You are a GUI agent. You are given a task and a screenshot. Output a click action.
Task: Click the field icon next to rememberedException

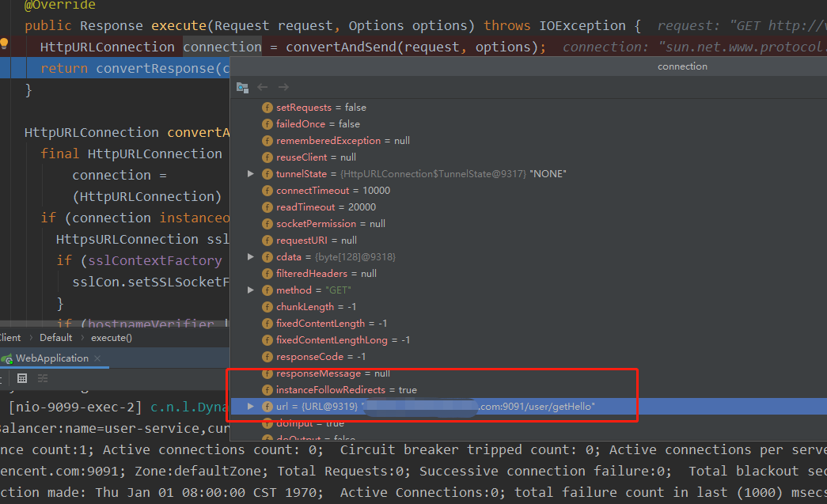[x=267, y=141]
